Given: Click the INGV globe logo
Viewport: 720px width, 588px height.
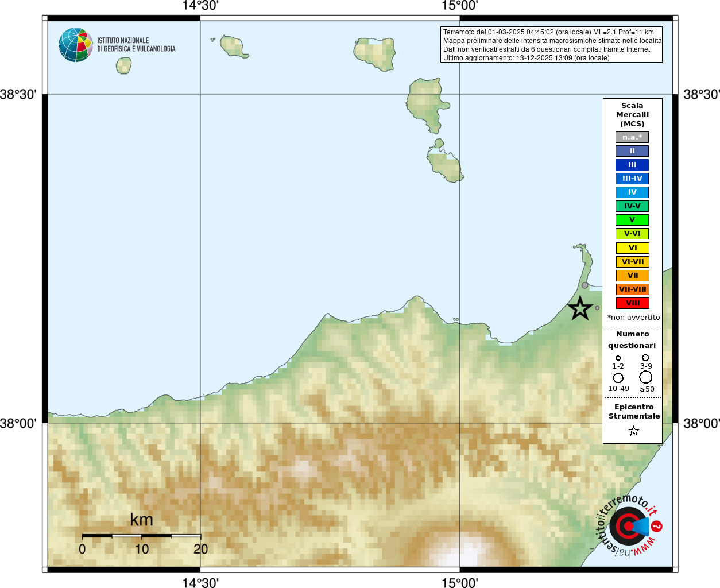Looking at the screenshot, I should 76,45.
